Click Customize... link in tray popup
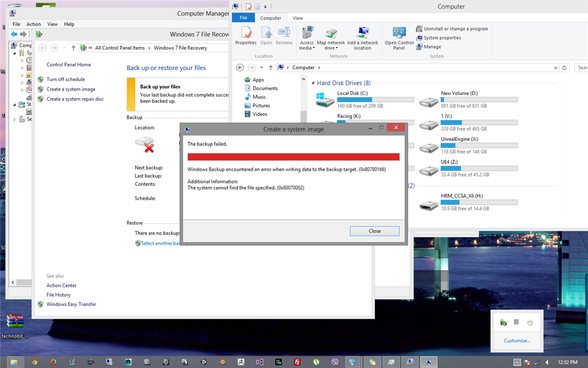This screenshot has width=588, height=368. [x=517, y=340]
